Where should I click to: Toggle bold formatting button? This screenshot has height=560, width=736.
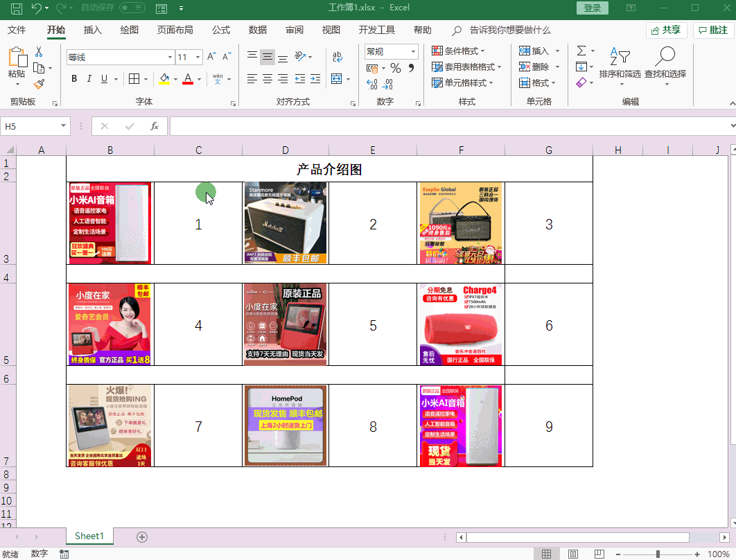point(74,79)
